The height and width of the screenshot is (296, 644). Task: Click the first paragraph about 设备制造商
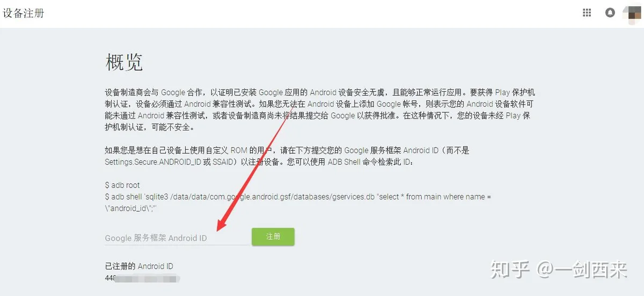coord(320,110)
